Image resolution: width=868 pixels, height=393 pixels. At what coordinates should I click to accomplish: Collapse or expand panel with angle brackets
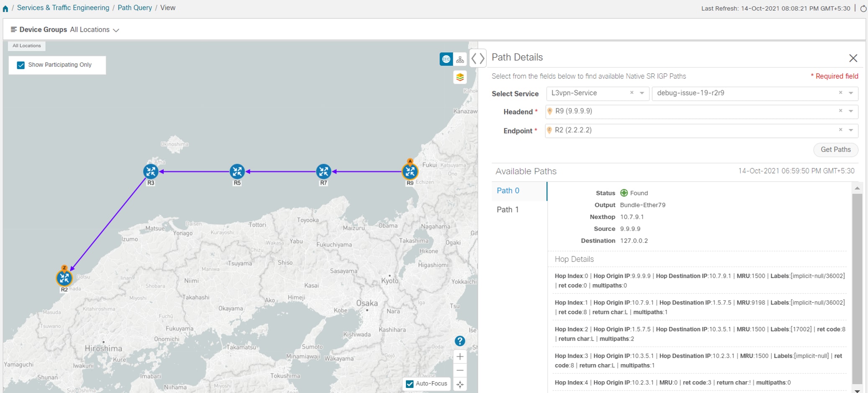pyautogui.click(x=478, y=58)
